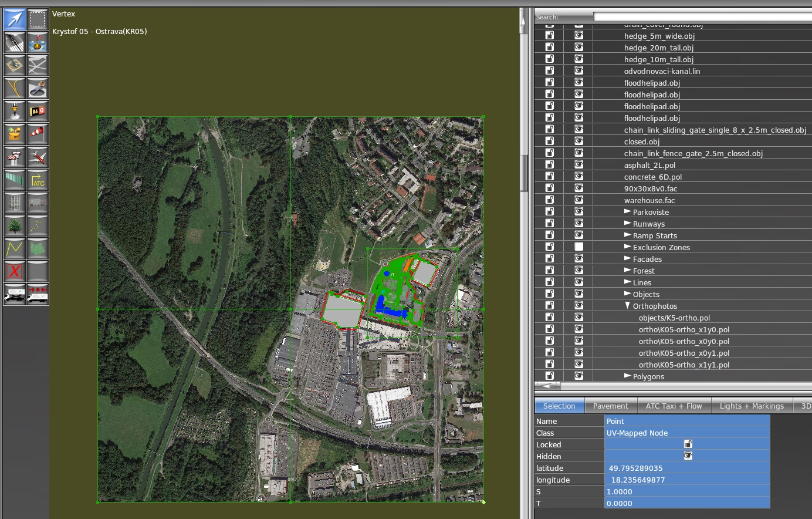812x519 pixels.
Task: Expand the Lines group
Action: click(x=627, y=282)
